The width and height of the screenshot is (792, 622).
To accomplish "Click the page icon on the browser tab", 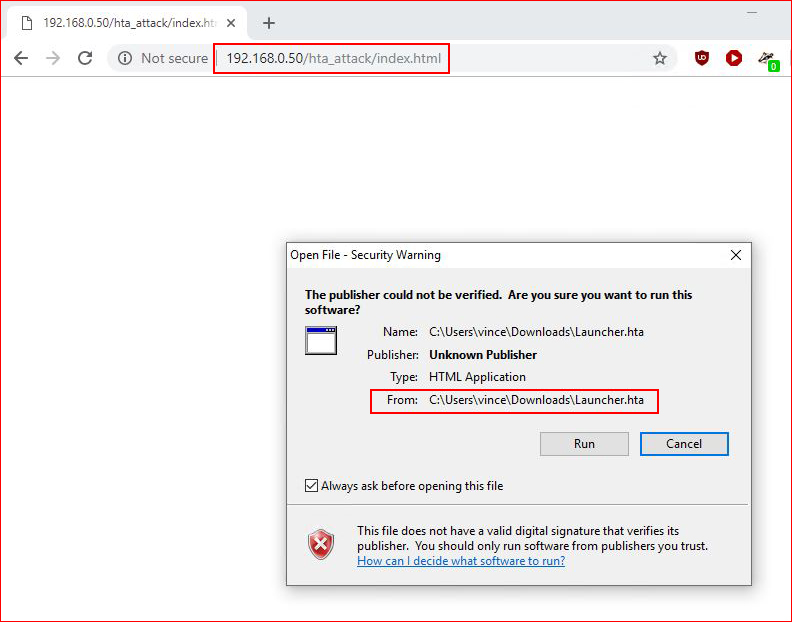I will click(x=27, y=23).
